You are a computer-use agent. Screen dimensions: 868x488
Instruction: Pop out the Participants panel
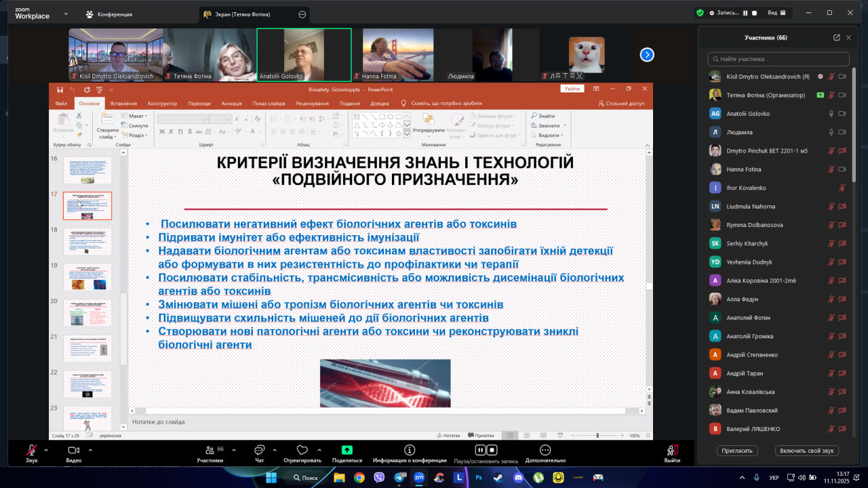pos(837,38)
